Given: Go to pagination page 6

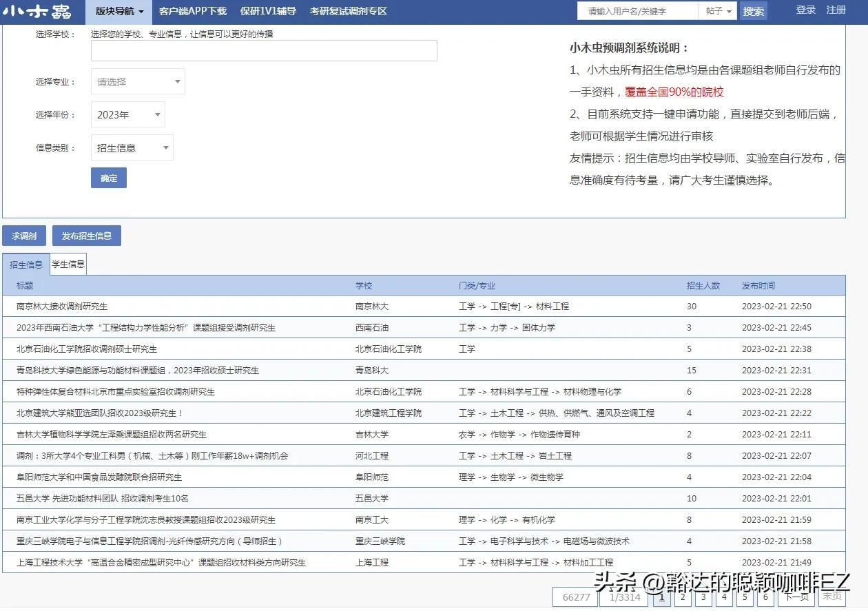Looking at the screenshot, I should [x=765, y=597].
